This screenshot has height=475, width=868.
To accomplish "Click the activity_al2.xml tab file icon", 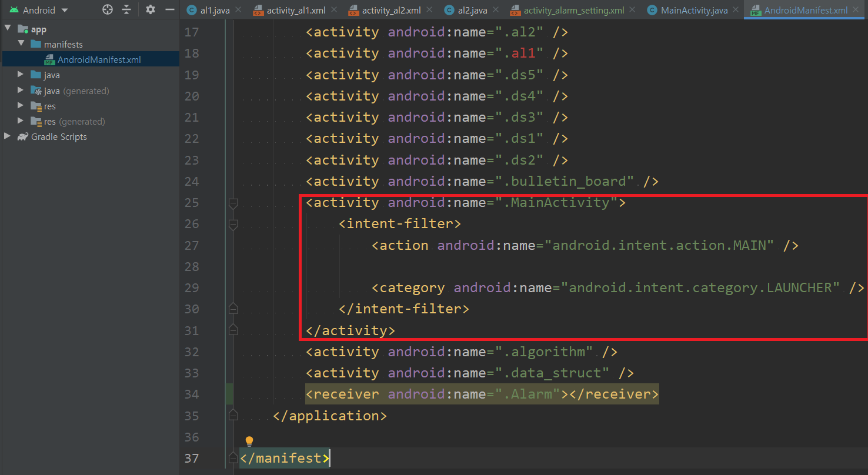I will coord(353,10).
